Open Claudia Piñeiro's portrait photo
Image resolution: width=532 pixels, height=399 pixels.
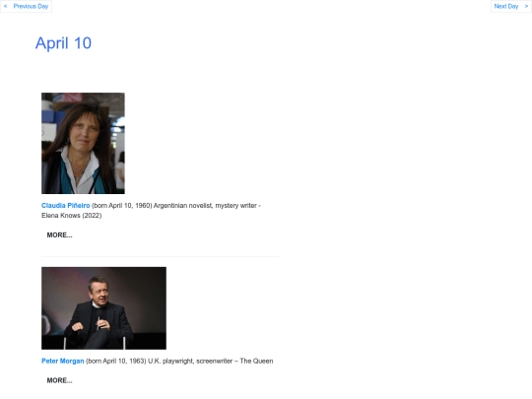(x=83, y=143)
